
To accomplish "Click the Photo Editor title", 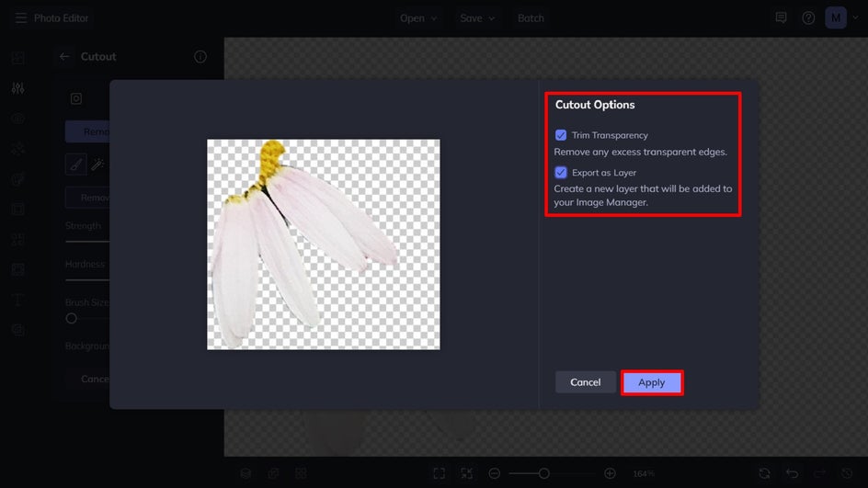I will coord(61,18).
